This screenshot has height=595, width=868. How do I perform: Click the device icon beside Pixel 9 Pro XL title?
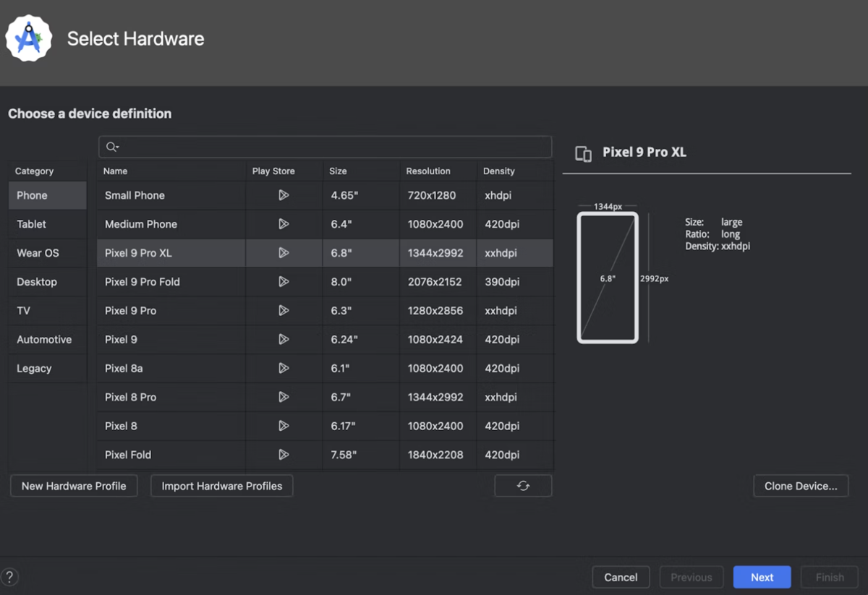583,153
